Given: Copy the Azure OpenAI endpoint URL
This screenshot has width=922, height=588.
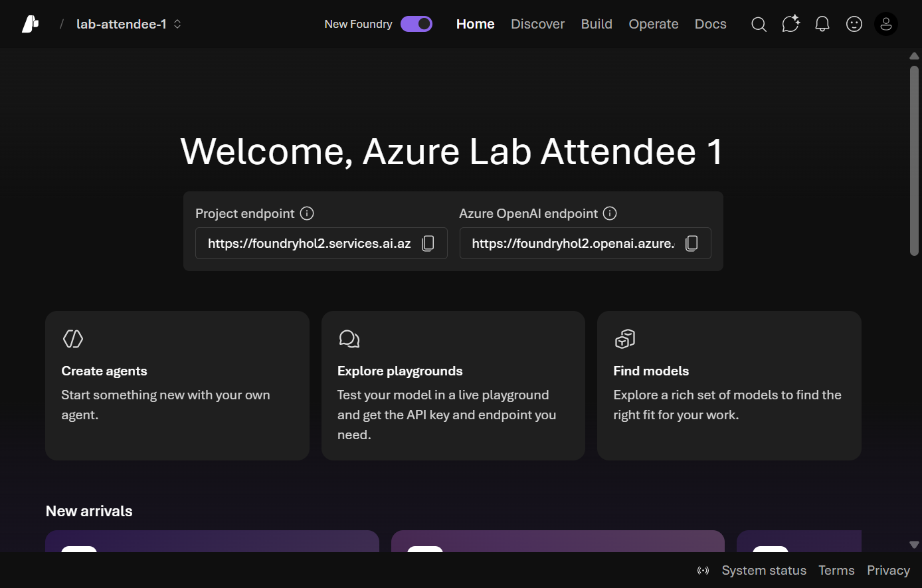Looking at the screenshot, I should click(x=691, y=243).
